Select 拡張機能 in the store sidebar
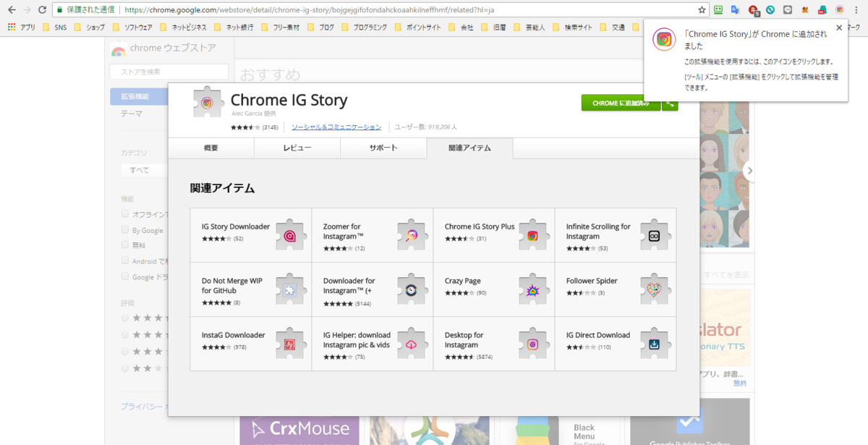 (x=139, y=96)
